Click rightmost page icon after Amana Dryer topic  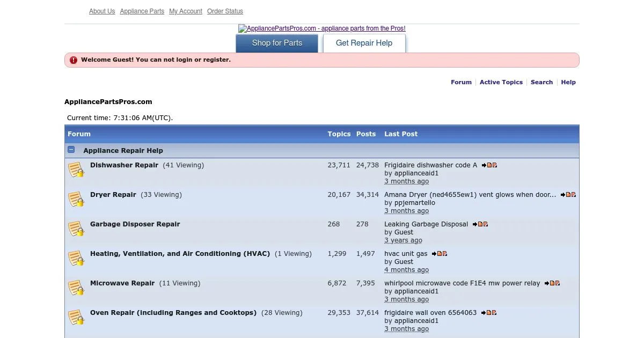pos(574,195)
